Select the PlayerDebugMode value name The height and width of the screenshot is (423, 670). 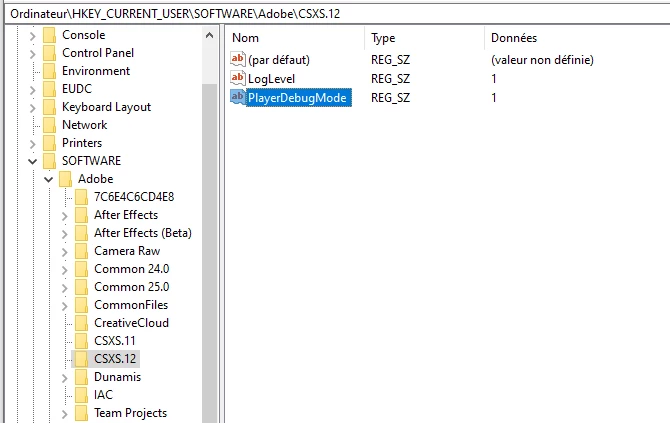tap(297, 97)
